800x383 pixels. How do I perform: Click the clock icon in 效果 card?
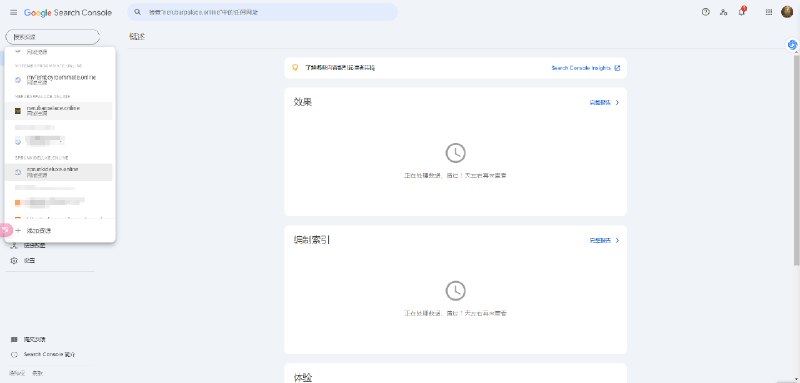[x=456, y=152]
